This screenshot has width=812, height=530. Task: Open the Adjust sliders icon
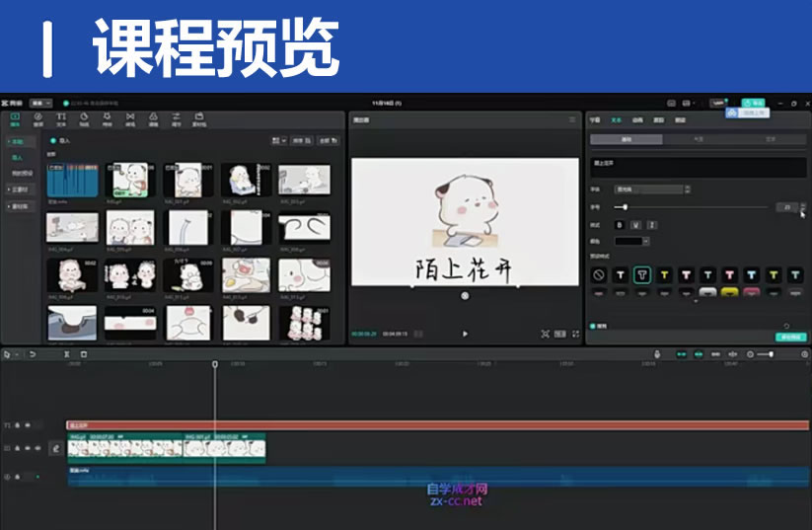pos(176,119)
